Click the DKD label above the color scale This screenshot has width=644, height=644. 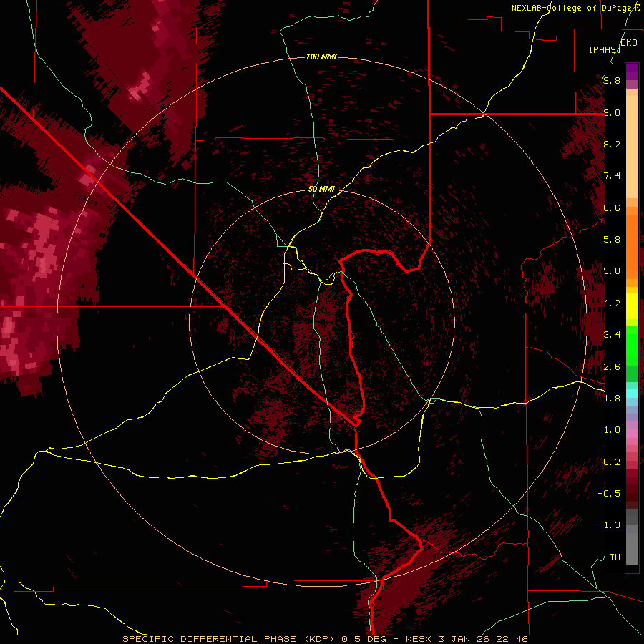tap(629, 43)
